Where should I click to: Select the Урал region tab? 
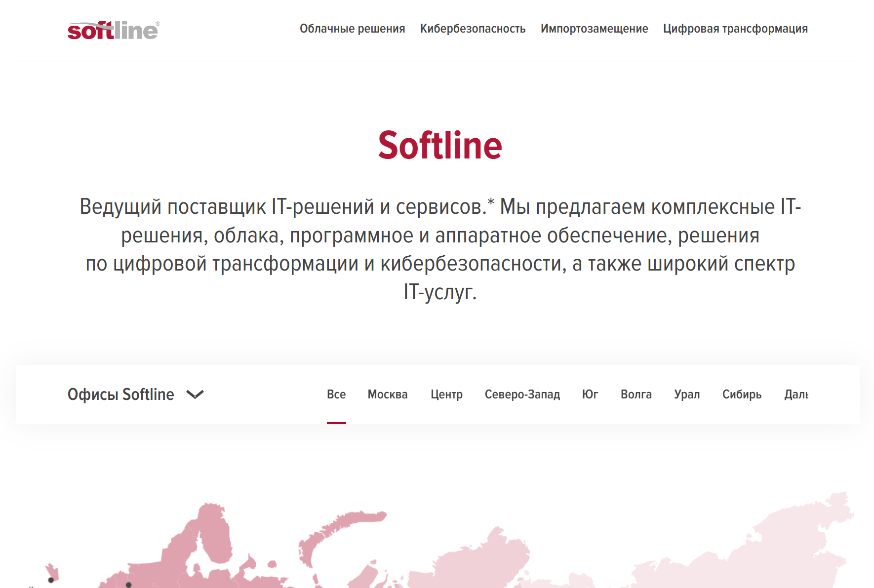click(x=687, y=394)
